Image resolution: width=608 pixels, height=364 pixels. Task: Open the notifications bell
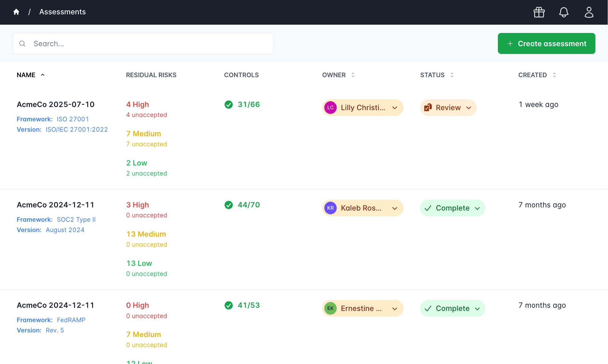point(564,12)
